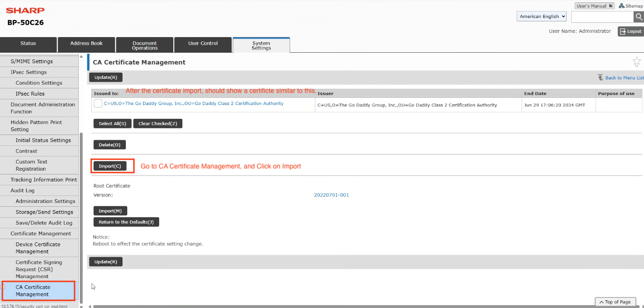This screenshot has width=644, height=308.
Task: Click the sidebar scroll-up arrow
Action: [x=81, y=57]
